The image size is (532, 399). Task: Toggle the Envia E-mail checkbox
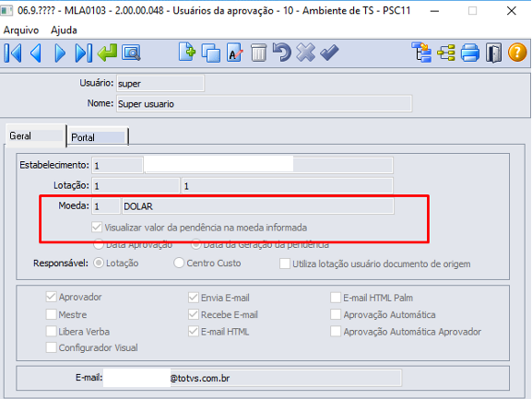(194, 298)
